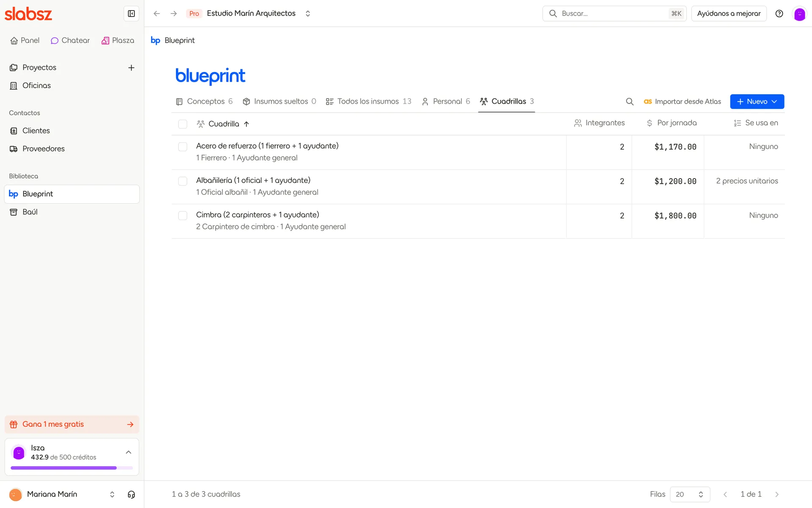Open Baúl in Biblioteca
Viewport: 812px width, 508px height.
(72, 212)
